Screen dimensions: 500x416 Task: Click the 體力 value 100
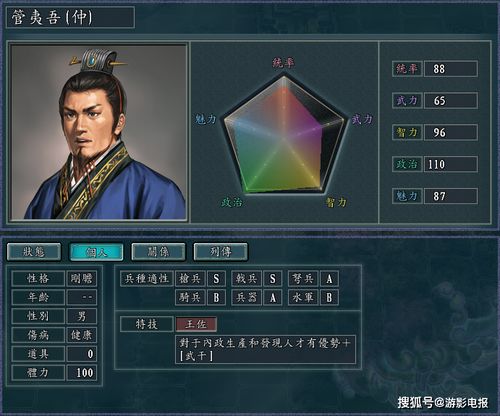point(82,372)
